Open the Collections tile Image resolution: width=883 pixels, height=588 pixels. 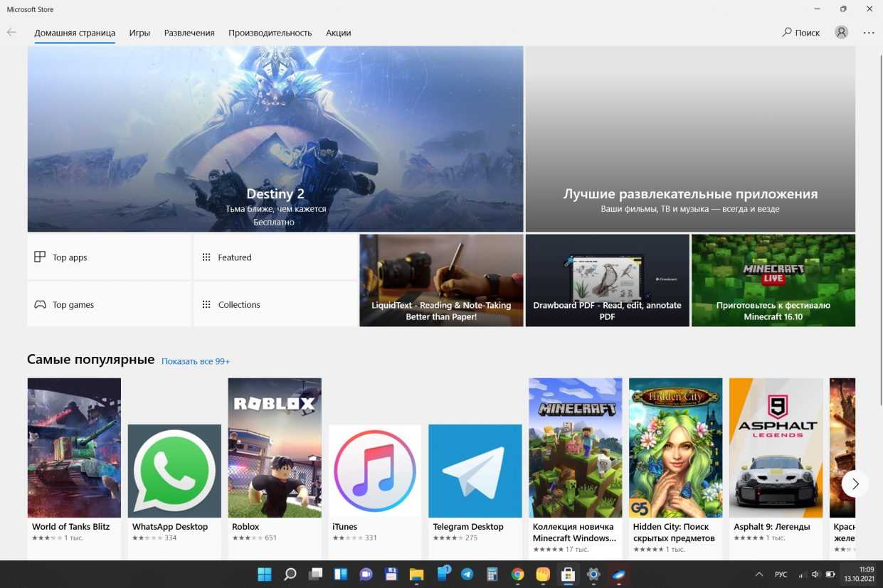275,304
